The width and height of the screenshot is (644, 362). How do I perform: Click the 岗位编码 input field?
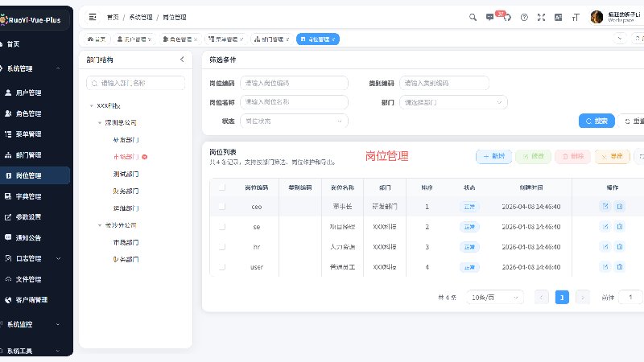[294, 83]
